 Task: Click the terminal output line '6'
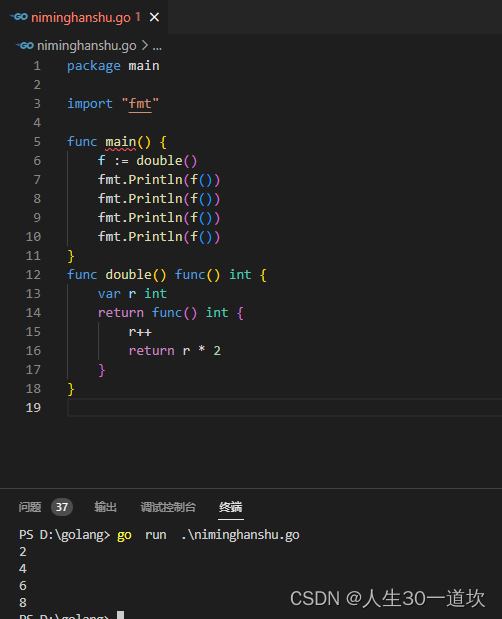click(x=23, y=586)
